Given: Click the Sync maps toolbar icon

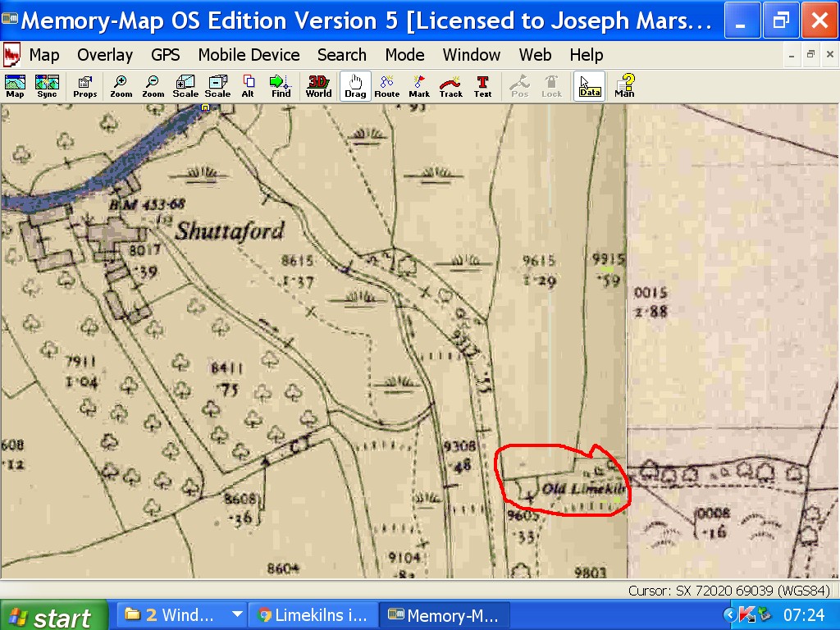Looking at the screenshot, I should pyautogui.click(x=47, y=86).
